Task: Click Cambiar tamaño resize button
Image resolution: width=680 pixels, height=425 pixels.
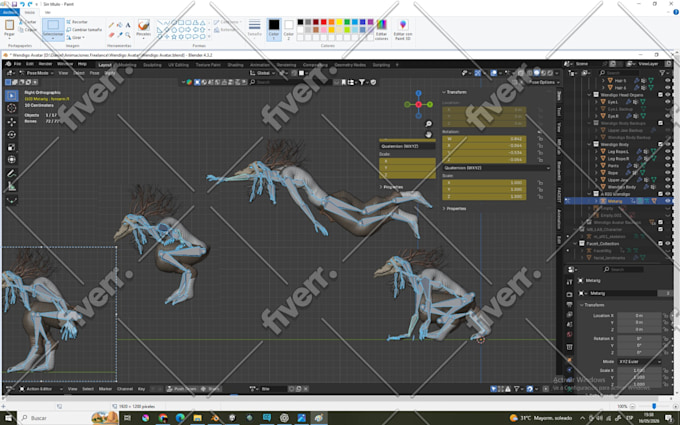Action: [x=84, y=29]
